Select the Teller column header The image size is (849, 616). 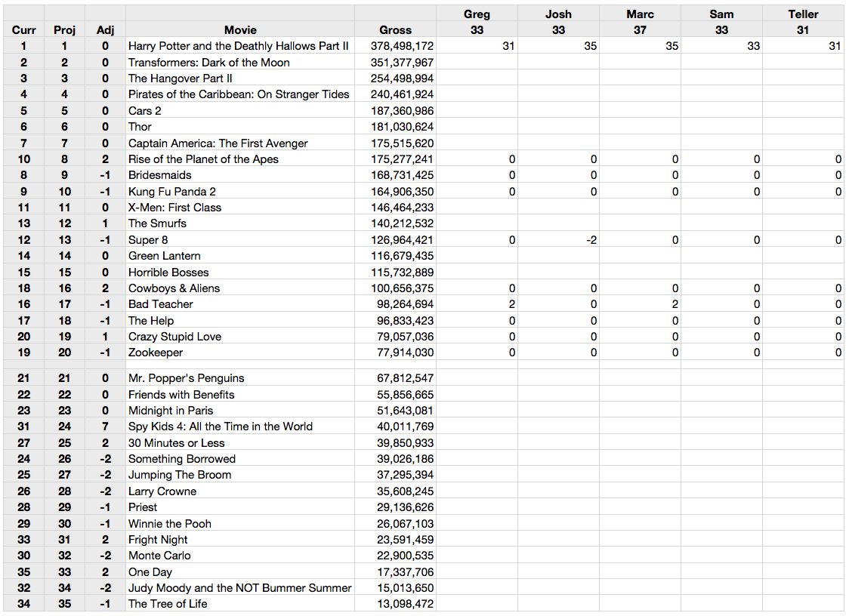click(x=804, y=14)
